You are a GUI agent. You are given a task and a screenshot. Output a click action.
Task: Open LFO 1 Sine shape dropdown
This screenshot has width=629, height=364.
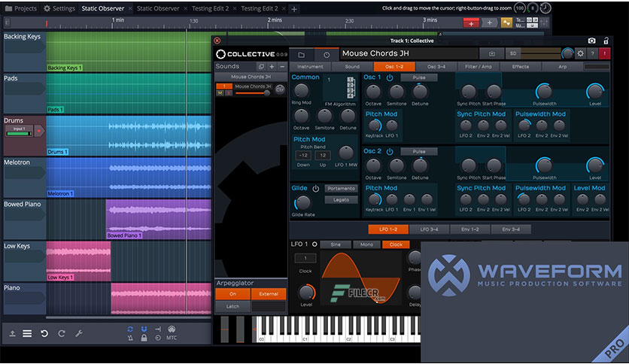click(336, 244)
